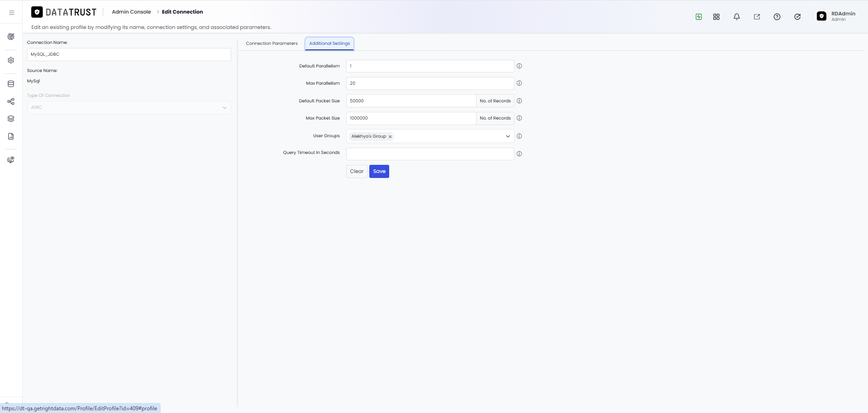Viewport: 868px width, 413px height.
Task: Focus the Max Parallelism input
Action: (x=430, y=83)
